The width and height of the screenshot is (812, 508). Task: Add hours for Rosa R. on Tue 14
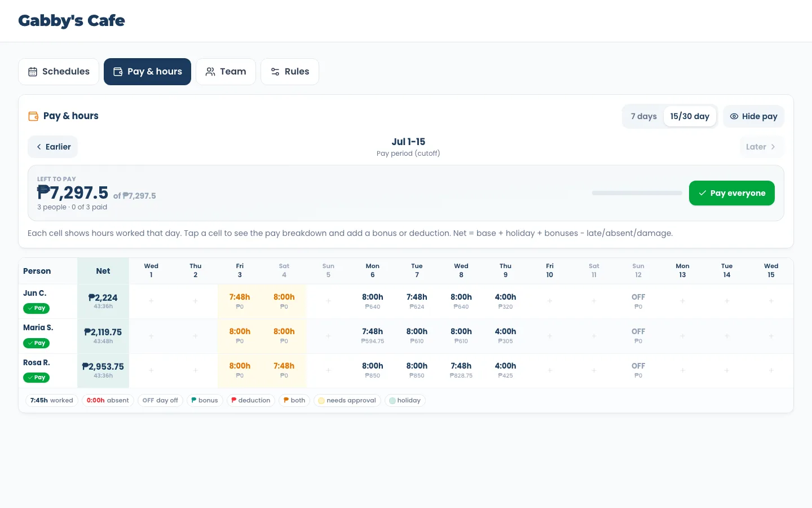727,370
